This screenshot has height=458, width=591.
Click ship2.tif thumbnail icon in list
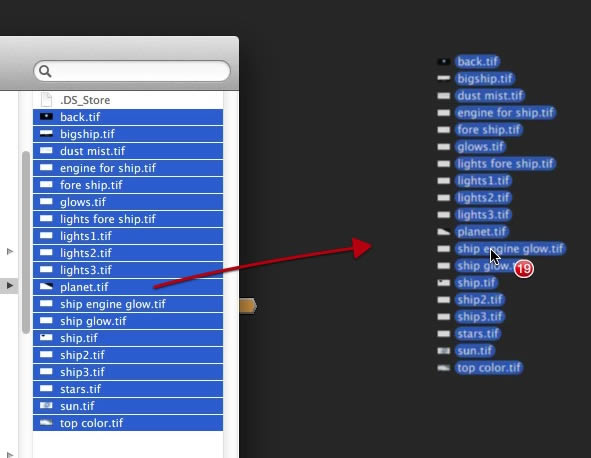click(x=46, y=354)
